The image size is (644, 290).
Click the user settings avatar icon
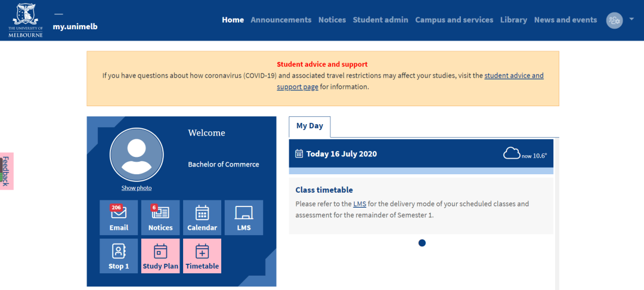(614, 20)
